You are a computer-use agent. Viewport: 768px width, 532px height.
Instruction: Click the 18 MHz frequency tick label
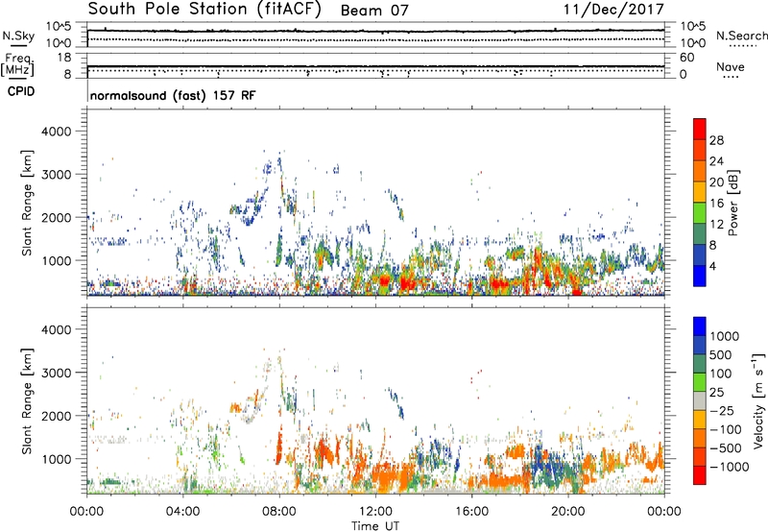click(64, 58)
